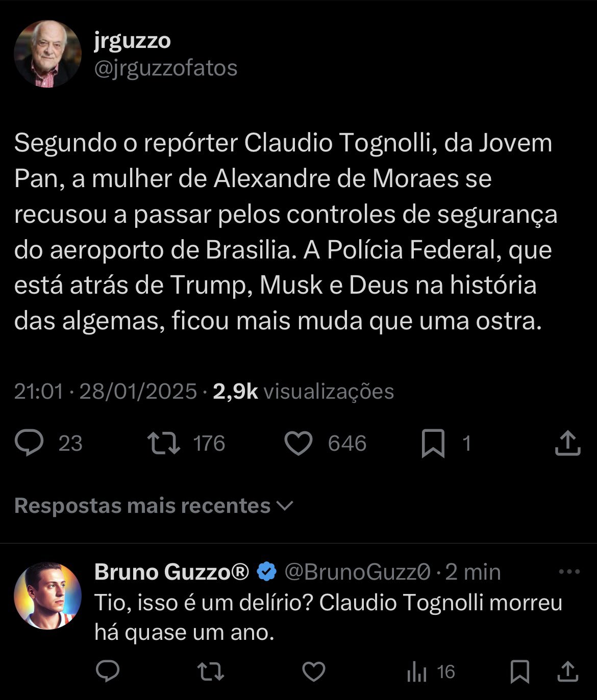Repost Bruno Guzzo's reply
Image resolution: width=597 pixels, height=700 pixels.
pos(211,672)
